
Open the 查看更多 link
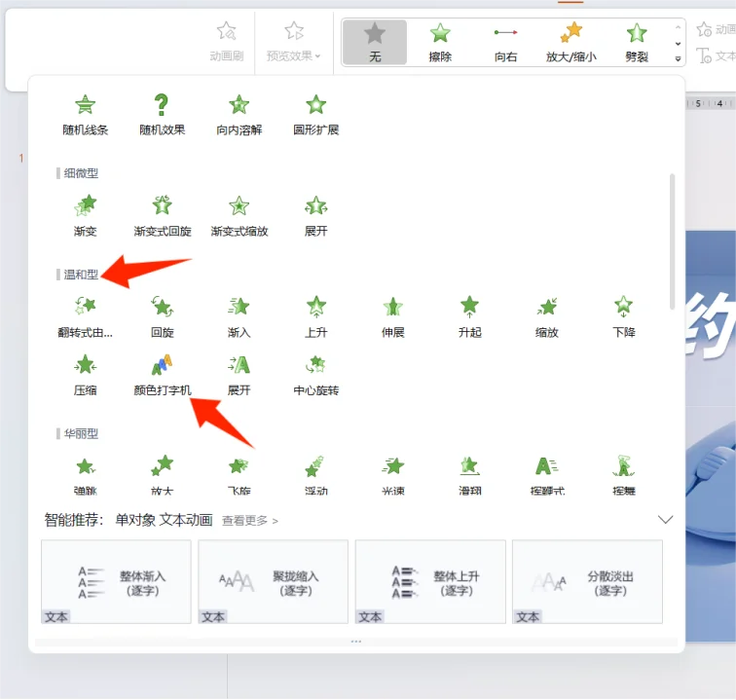tap(249, 521)
